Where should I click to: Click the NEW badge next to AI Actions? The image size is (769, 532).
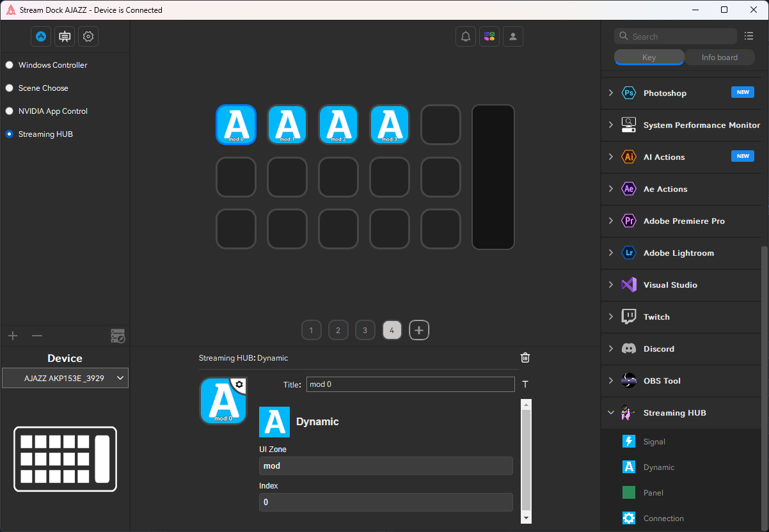[x=743, y=156]
